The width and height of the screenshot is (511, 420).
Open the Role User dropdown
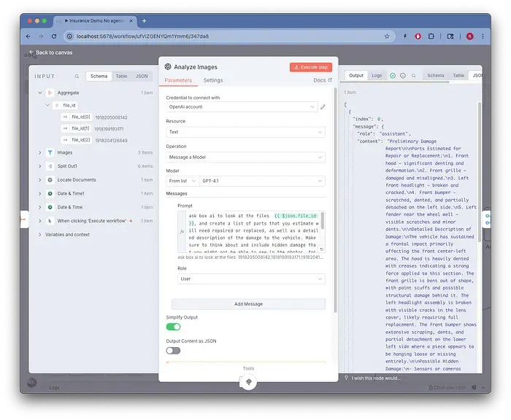(251, 279)
